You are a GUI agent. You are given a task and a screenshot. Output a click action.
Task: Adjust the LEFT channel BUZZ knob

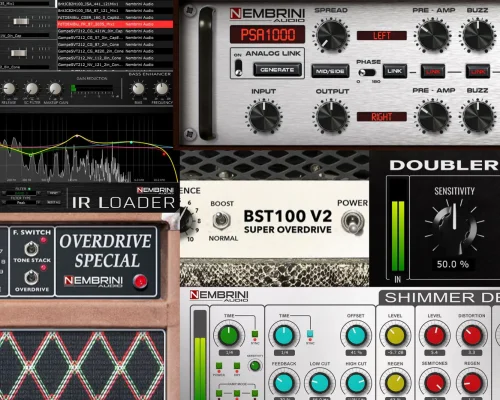pyautogui.click(x=478, y=35)
